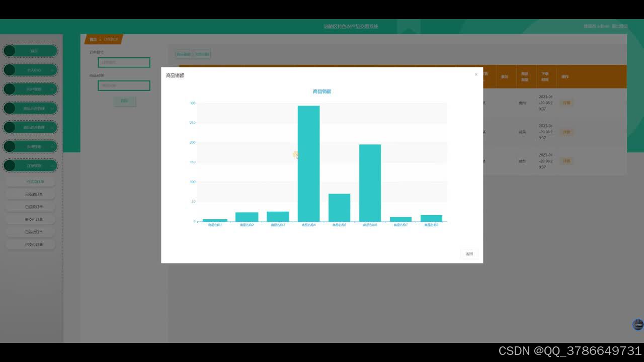
Task: Open 首页 in the sidebar menu
Action: point(31,51)
